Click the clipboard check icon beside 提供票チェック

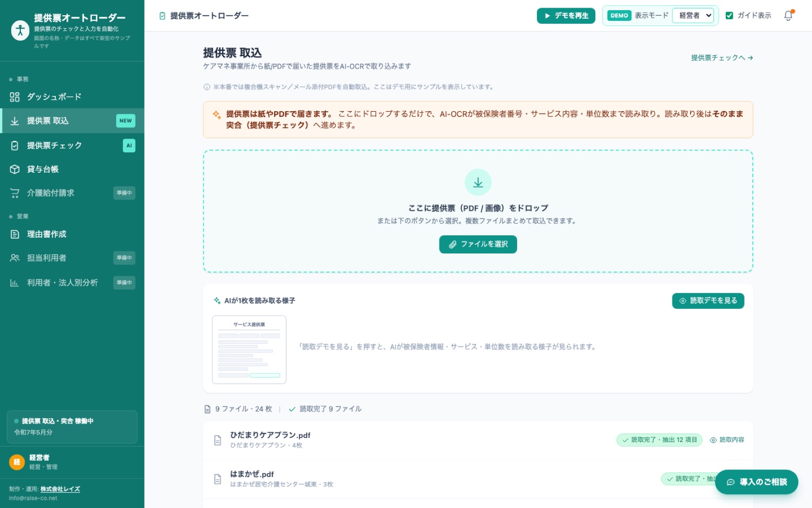pos(15,145)
